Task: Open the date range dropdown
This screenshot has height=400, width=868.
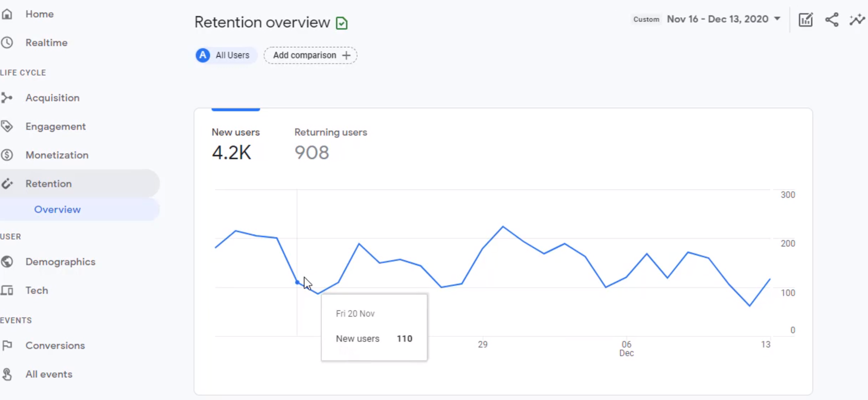Action: [x=723, y=19]
